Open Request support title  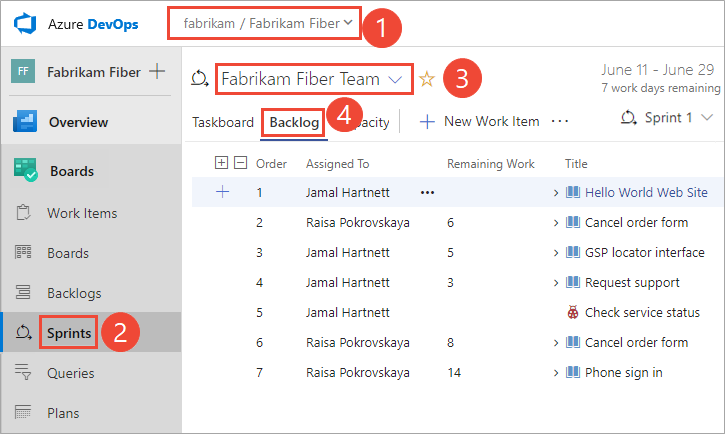(x=632, y=282)
